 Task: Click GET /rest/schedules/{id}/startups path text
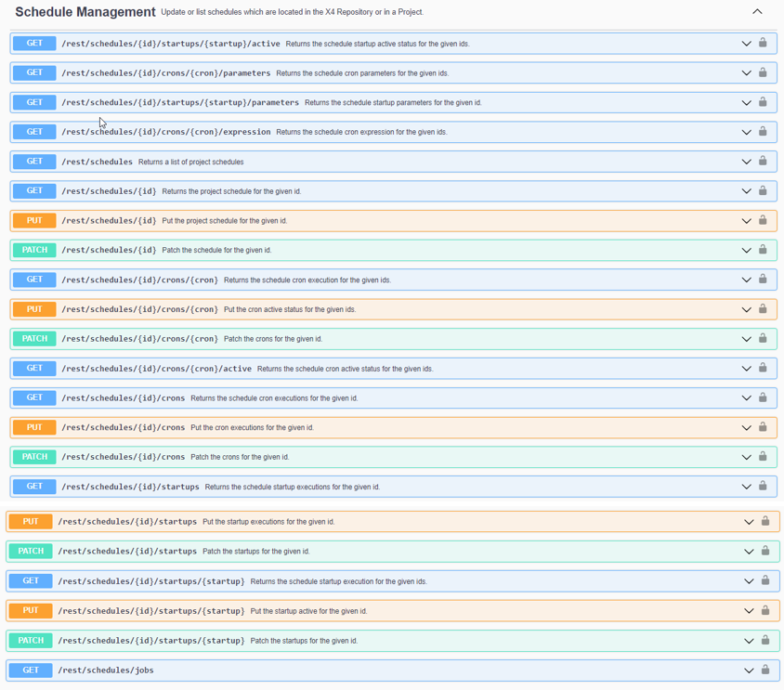click(x=130, y=487)
